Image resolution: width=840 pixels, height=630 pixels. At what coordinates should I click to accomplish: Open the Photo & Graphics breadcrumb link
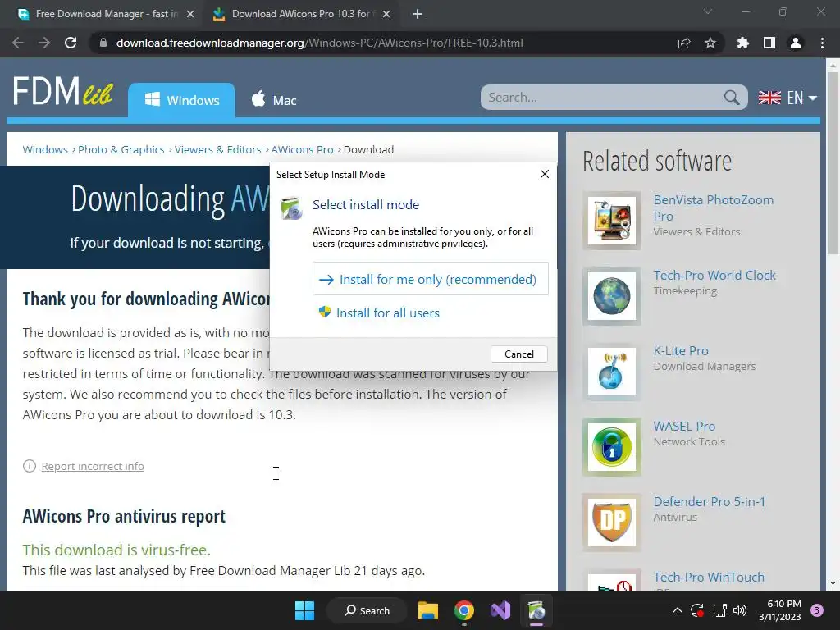click(x=121, y=149)
